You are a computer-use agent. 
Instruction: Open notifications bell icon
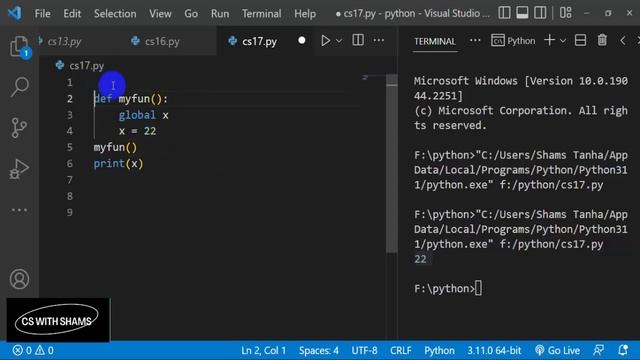pyautogui.click(x=623, y=350)
